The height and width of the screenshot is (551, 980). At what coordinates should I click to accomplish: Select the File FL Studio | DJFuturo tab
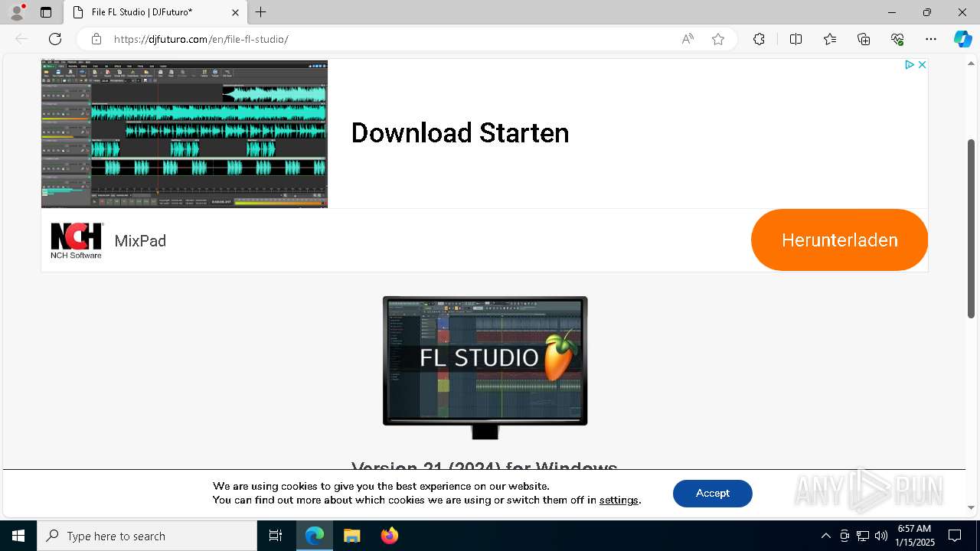tap(155, 12)
